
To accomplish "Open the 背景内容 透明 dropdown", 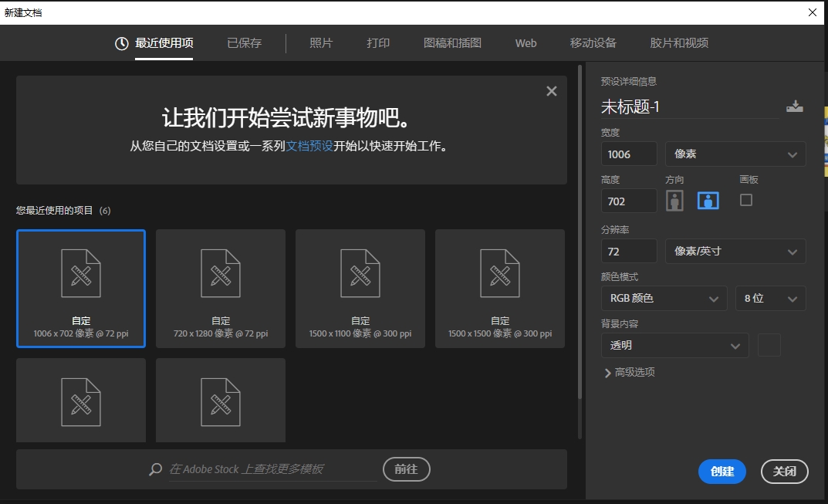I will click(674, 346).
